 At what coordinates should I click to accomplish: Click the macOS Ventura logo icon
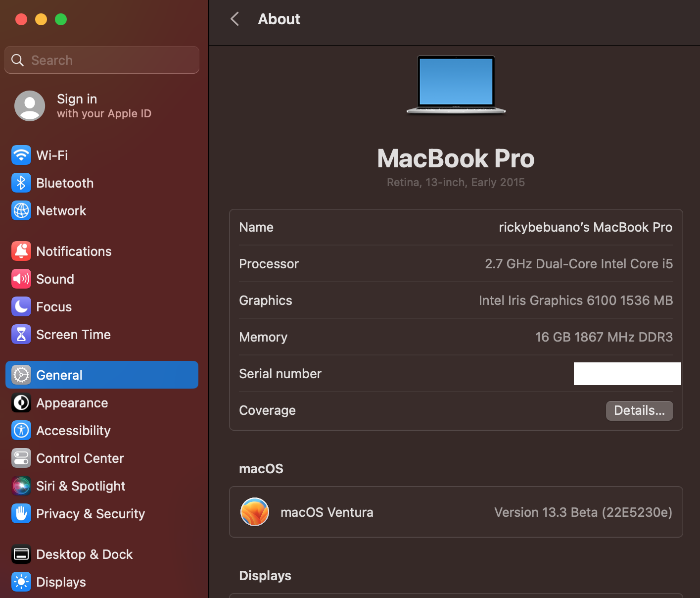(x=255, y=512)
